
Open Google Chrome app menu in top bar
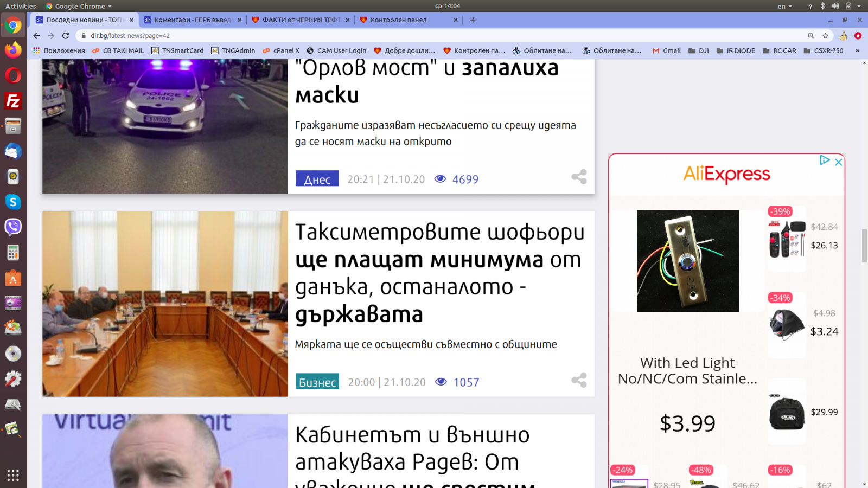point(79,6)
